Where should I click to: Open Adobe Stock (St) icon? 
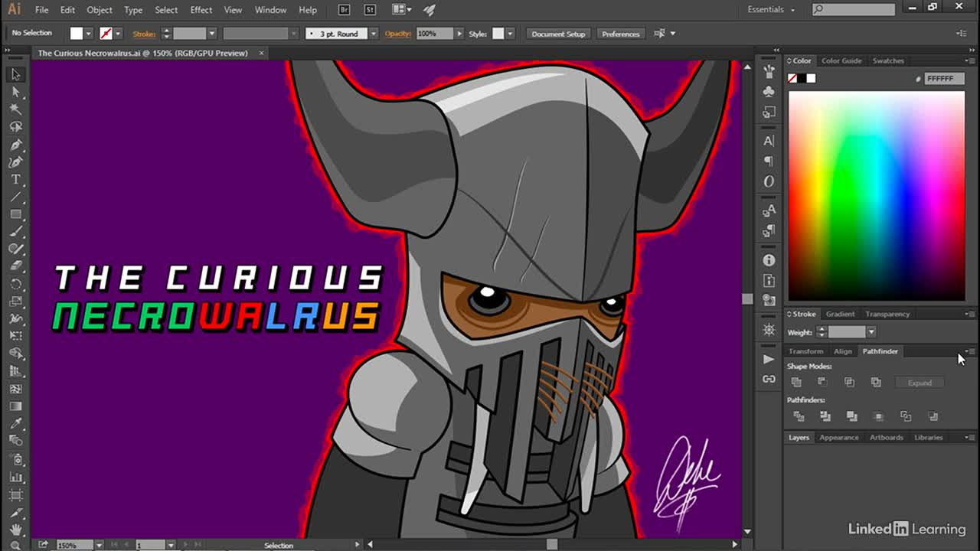pos(370,10)
